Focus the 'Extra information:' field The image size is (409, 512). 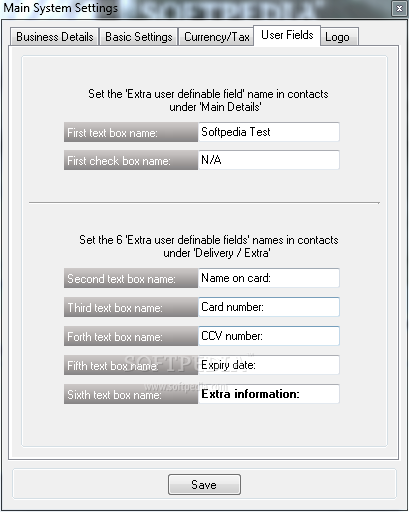[269, 394]
